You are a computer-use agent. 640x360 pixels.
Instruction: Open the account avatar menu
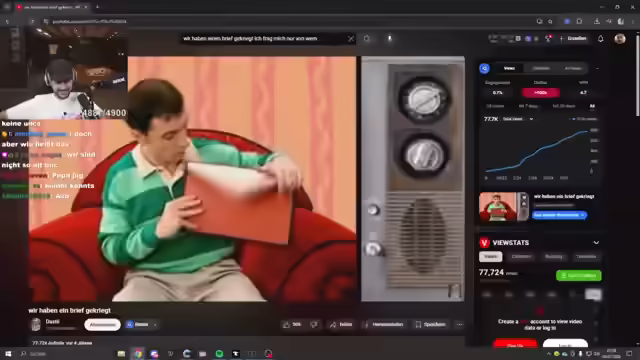[620, 38]
